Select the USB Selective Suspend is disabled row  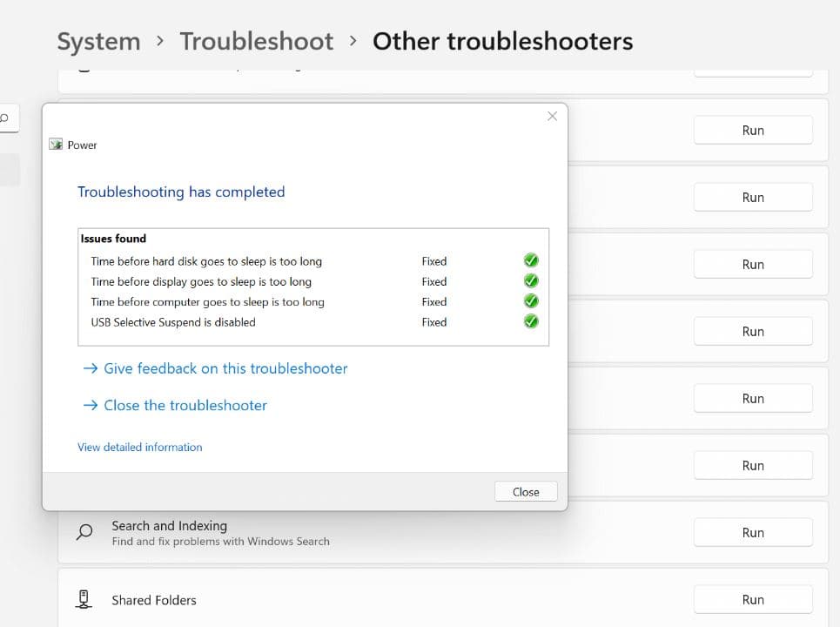point(173,322)
